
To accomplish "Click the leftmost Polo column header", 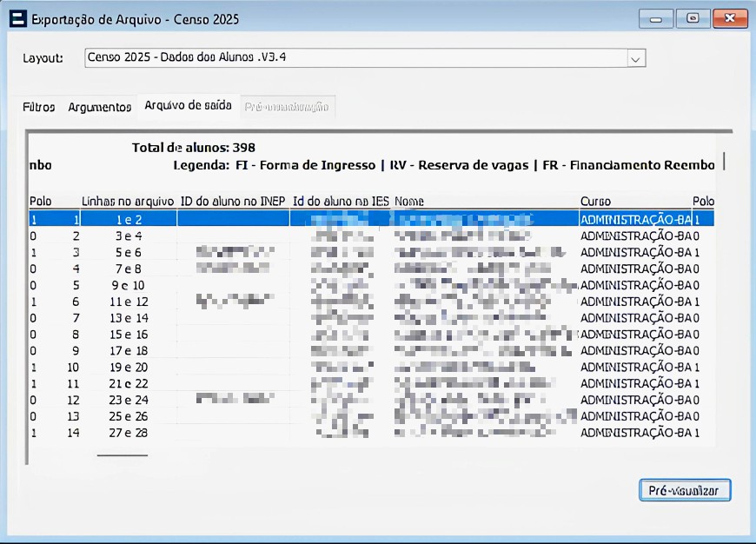I will tap(41, 201).
